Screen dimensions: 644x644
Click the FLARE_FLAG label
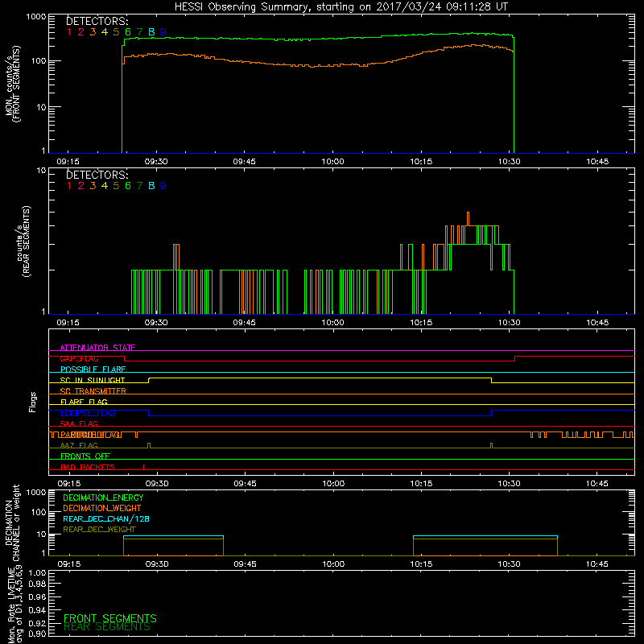[84, 402]
